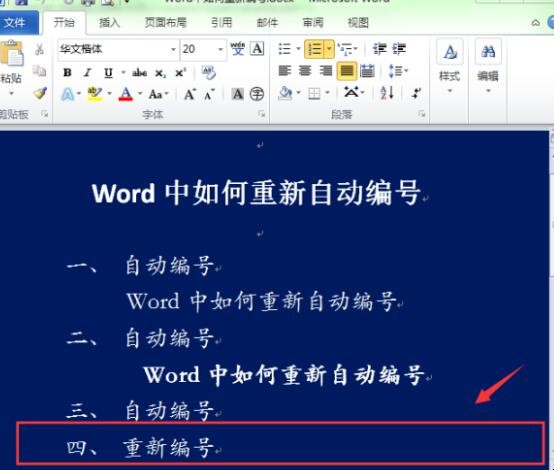Select the Format Painter brush

pos(40,93)
